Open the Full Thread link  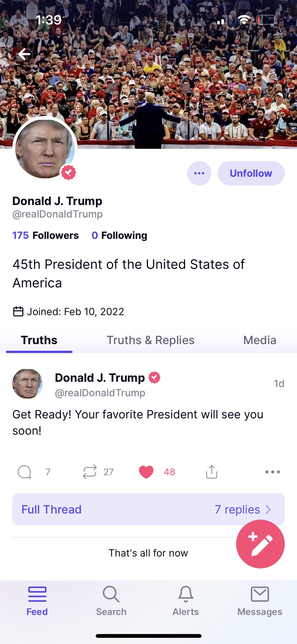[51, 509]
